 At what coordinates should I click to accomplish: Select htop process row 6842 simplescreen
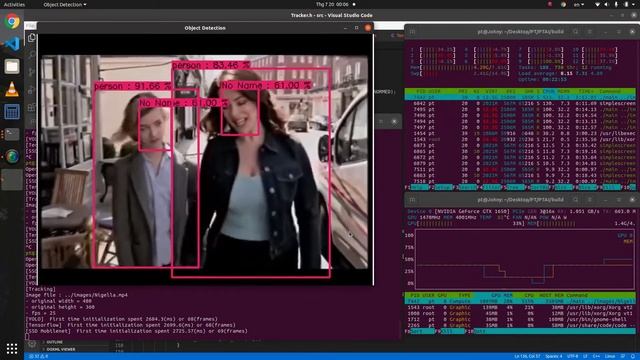(520, 104)
